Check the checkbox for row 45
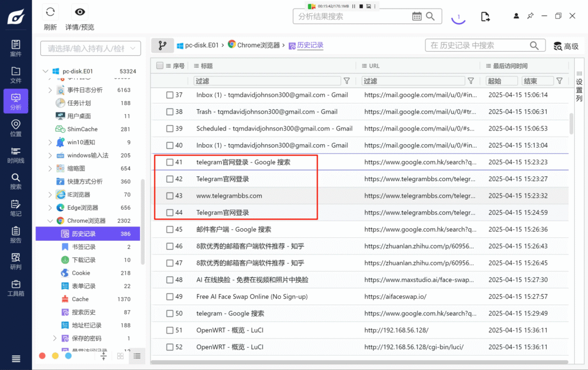The image size is (588, 370). click(170, 230)
